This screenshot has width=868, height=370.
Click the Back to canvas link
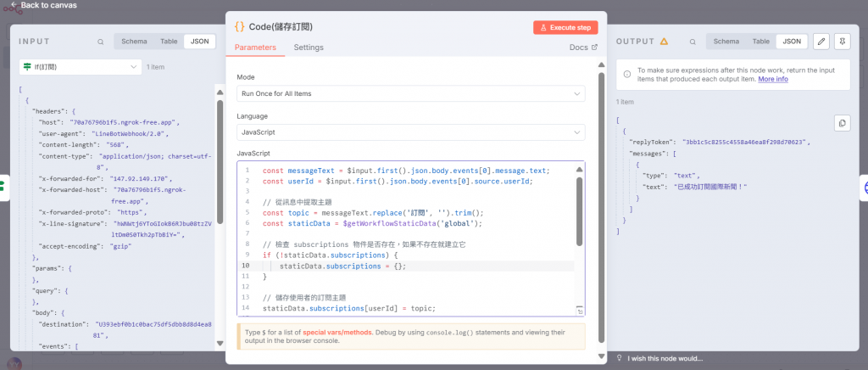(x=43, y=5)
